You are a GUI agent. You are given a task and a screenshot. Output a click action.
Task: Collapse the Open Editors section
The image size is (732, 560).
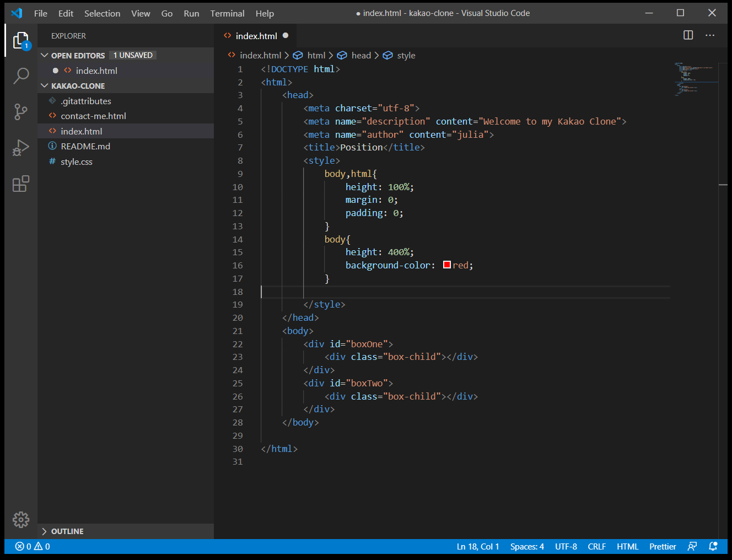point(45,55)
